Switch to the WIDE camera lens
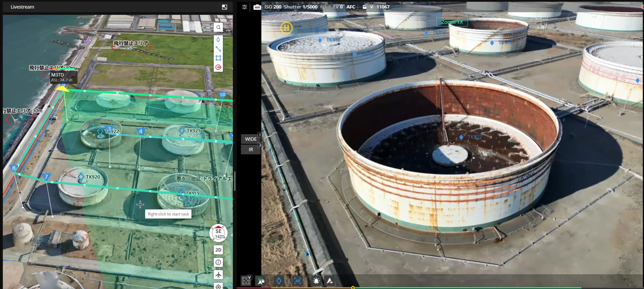 click(x=250, y=139)
